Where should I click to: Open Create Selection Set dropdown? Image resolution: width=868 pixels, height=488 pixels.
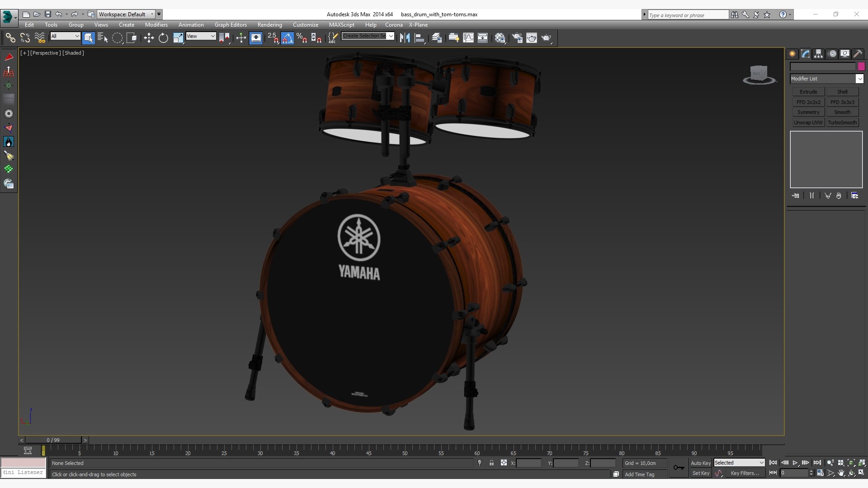click(x=368, y=36)
